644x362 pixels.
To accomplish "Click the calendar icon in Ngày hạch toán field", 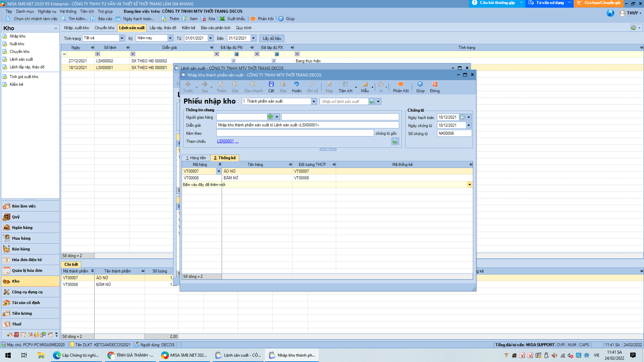I will 462,117.
